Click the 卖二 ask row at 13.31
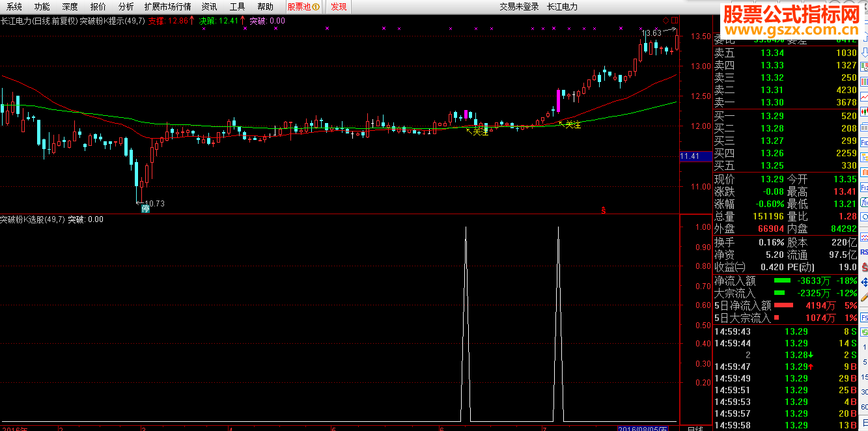 [x=786, y=90]
